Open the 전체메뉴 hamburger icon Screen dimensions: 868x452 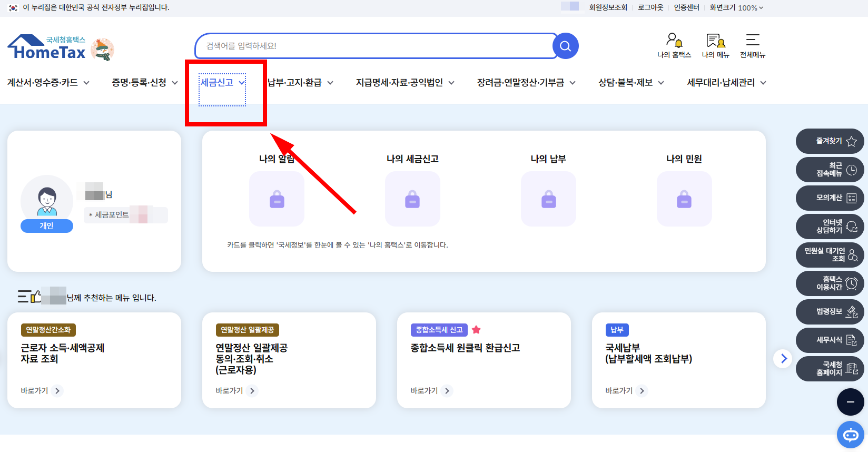click(752, 45)
